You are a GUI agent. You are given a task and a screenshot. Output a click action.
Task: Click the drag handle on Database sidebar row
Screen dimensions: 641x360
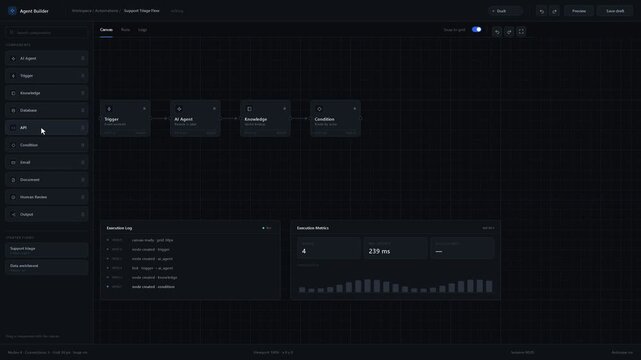(83, 110)
